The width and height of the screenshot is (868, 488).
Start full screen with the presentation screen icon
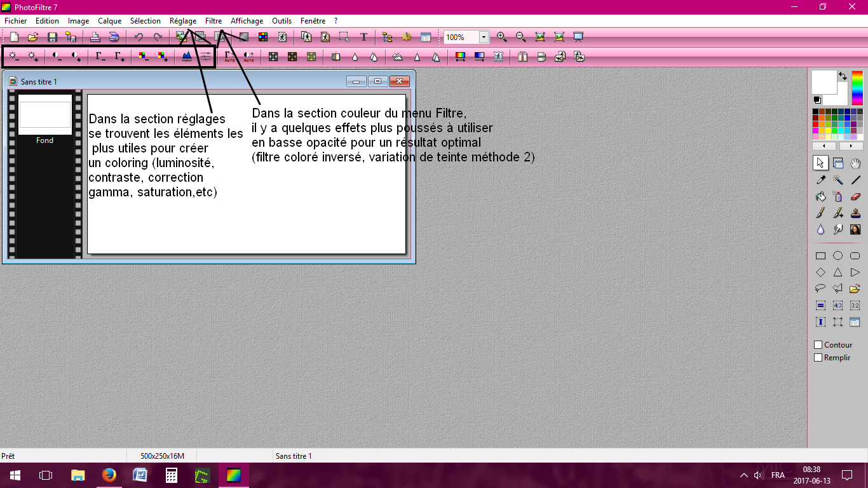point(578,37)
